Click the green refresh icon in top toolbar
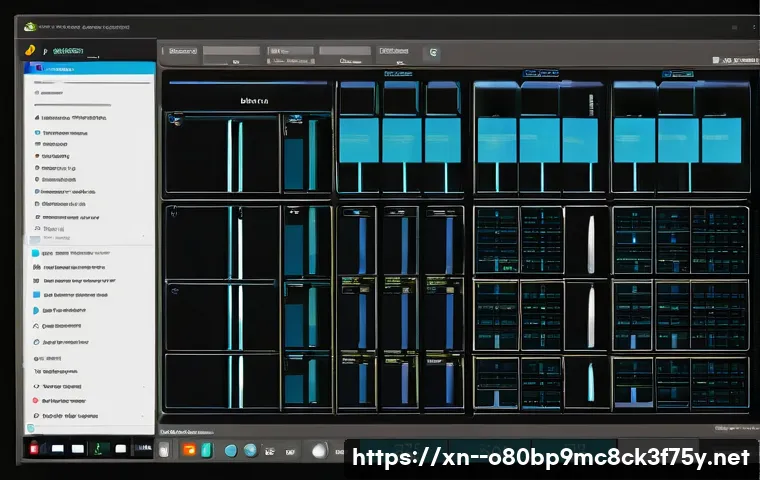The height and width of the screenshot is (480, 760). pos(433,51)
